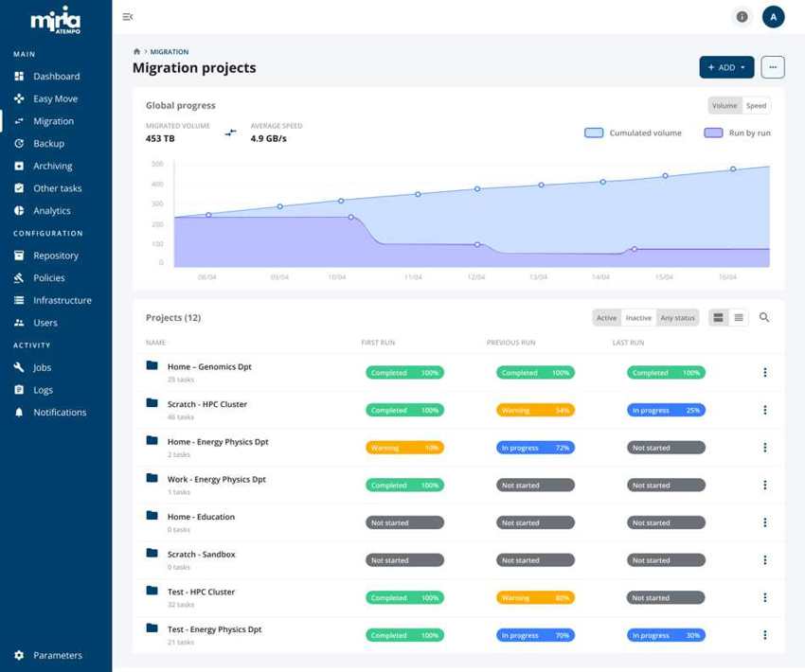
Task: Click the swap icon beside migrated volume
Action: [x=230, y=133]
